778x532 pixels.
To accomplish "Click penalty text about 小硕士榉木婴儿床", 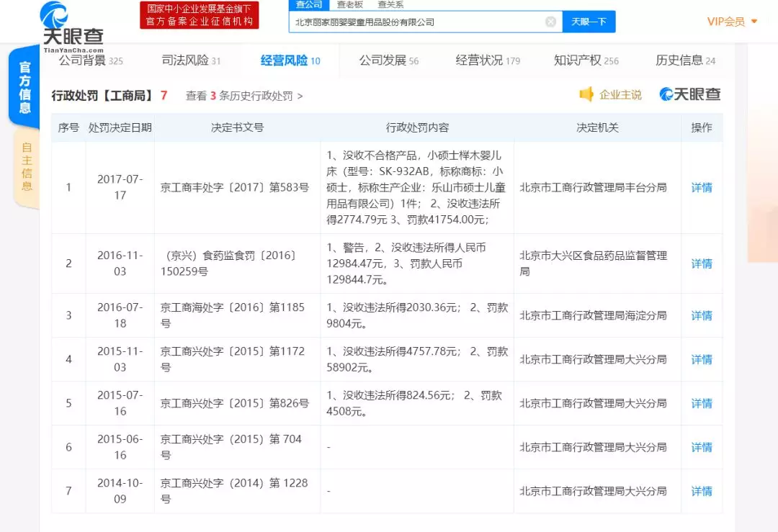I will [x=416, y=187].
